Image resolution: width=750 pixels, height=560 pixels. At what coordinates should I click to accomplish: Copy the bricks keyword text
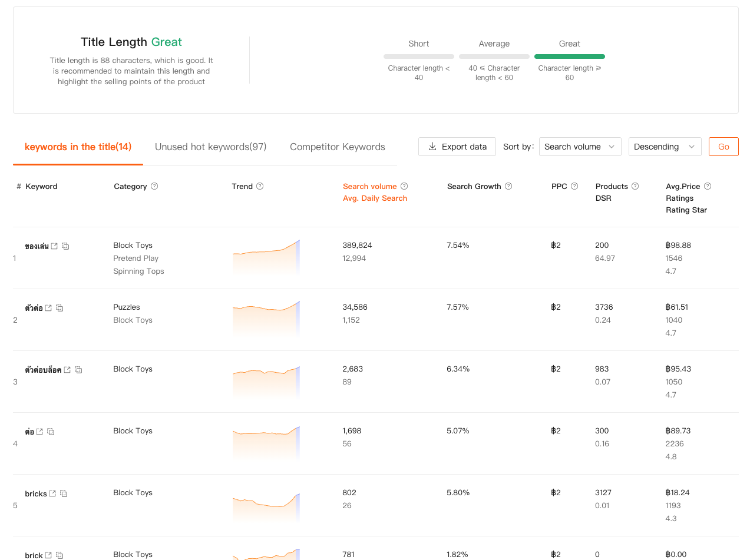click(x=64, y=493)
